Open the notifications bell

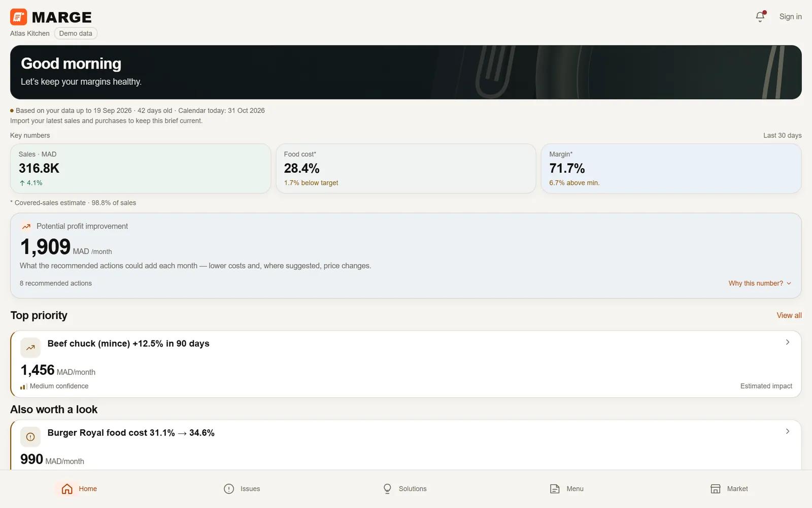pyautogui.click(x=760, y=17)
